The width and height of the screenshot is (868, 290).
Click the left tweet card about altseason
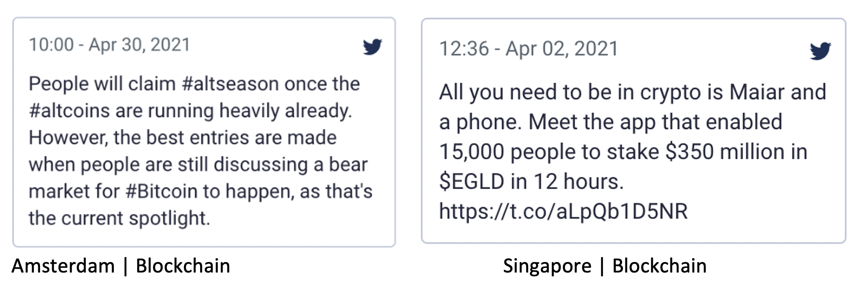tap(204, 132)
